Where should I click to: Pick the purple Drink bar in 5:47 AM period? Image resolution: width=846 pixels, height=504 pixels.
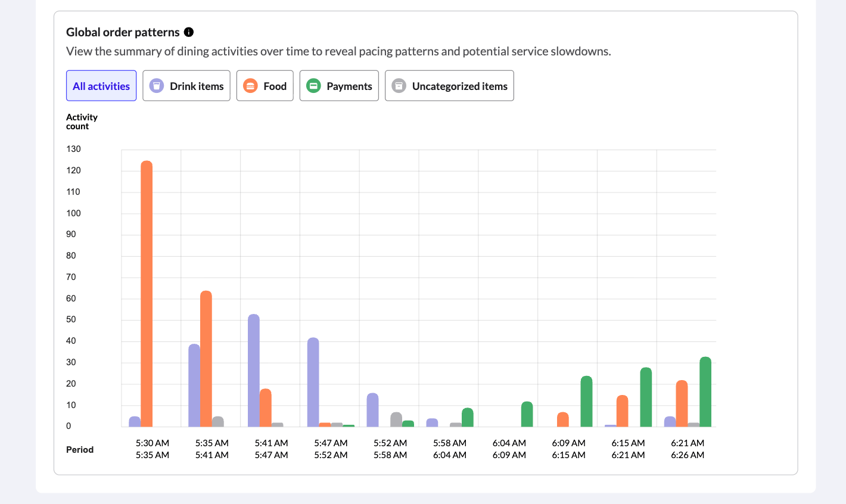[x=313, y=382]
